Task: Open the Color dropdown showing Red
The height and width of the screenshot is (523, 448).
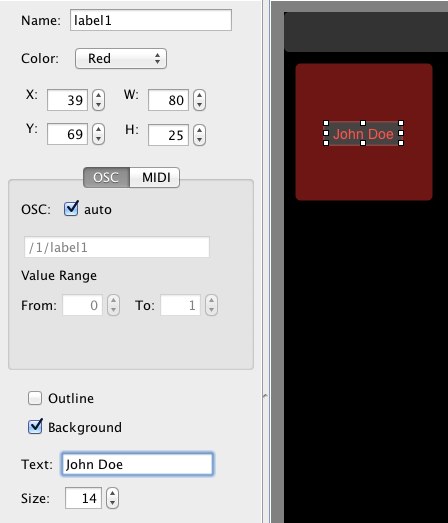Action: coord(121,59)
